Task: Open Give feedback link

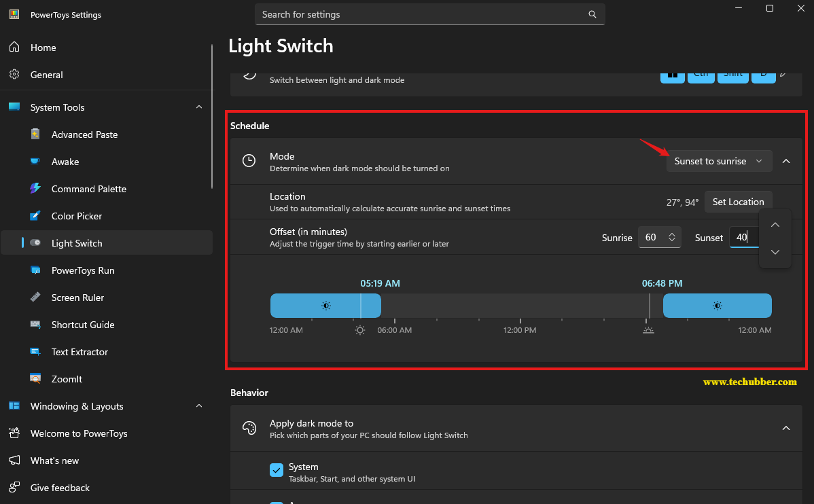Action: (x=107, y=488)
